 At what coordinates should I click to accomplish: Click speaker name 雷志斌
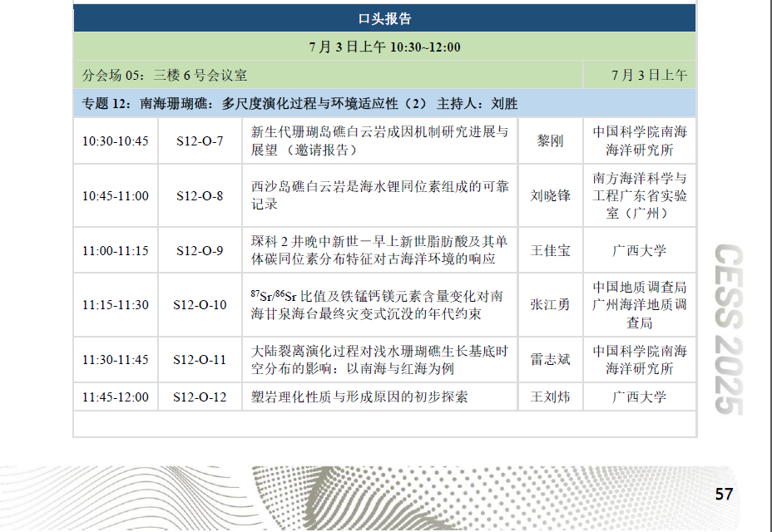tap(550, 360)
